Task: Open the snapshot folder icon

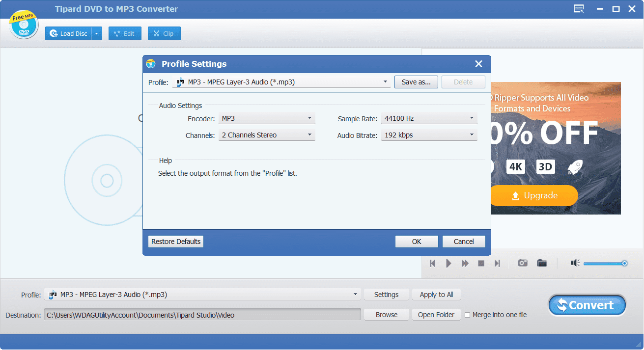Action: tap(542, 263)
